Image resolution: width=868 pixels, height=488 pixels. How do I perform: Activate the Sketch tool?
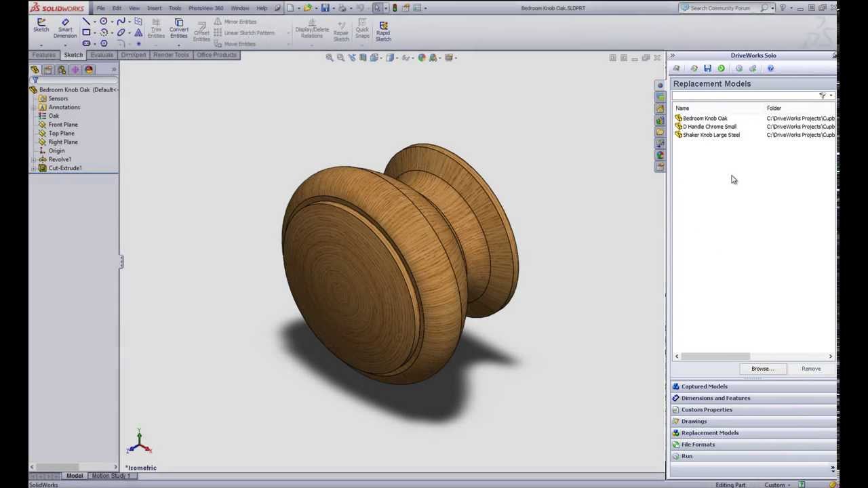pos(41,26)
